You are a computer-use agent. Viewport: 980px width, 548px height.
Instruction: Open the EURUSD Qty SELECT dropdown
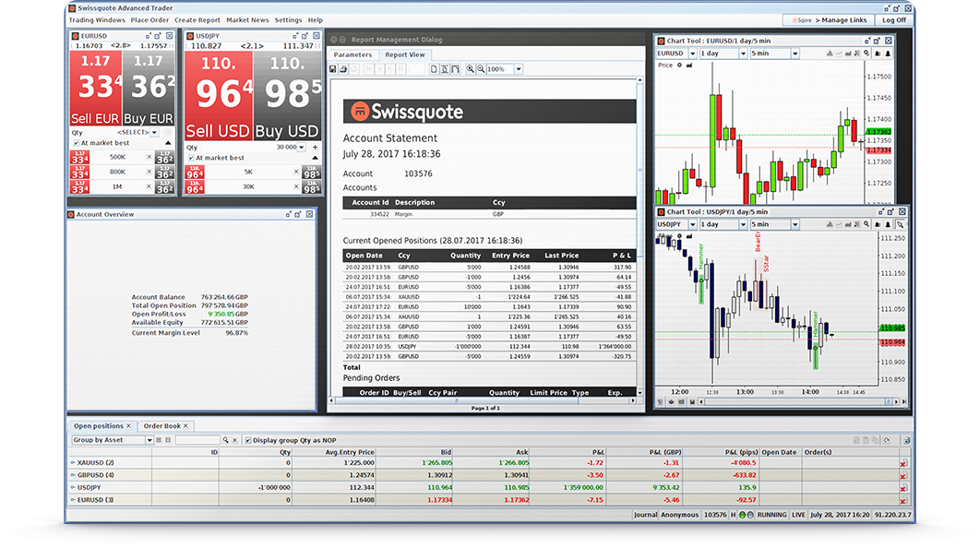(x=154, y=133)
